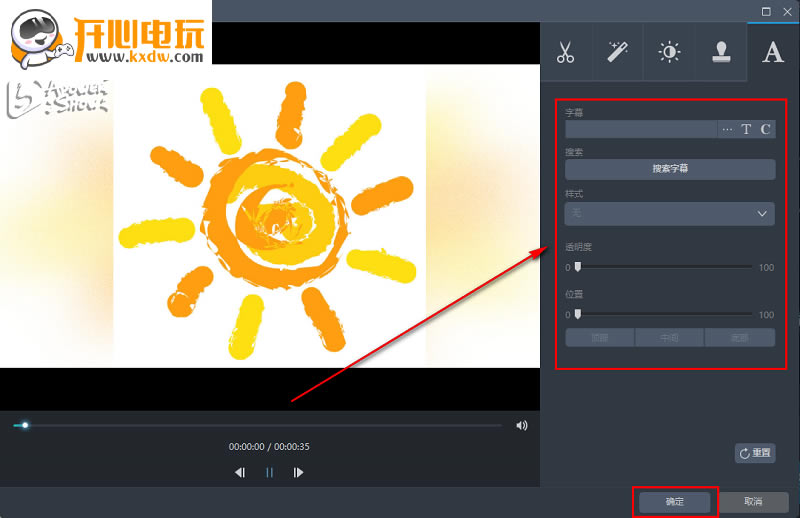The width and height of the screenshot is (800, 518).
Task: Click the 确定 confirm button
Action: point(675,501)
